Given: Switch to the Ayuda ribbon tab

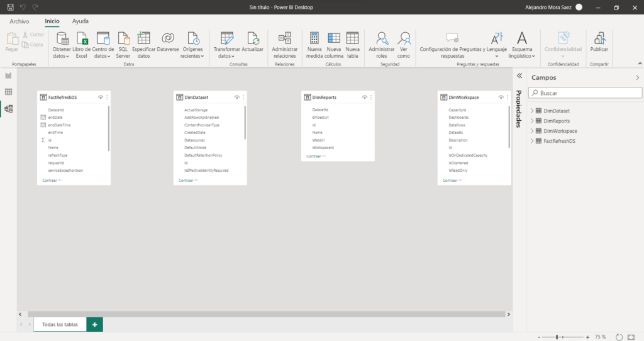Looking at the screenshot, I should coord(80,21).
